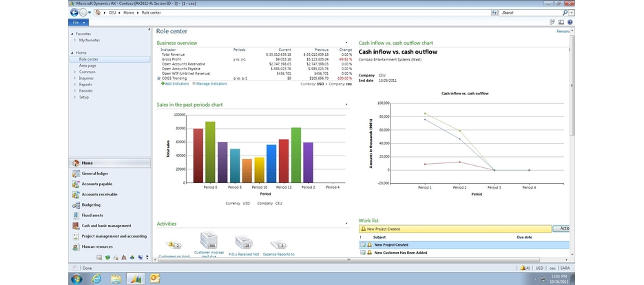The width and height of the screenshot is (644, 285).
Task: Click the Actions button in Work list
Action: click(561, 229)
